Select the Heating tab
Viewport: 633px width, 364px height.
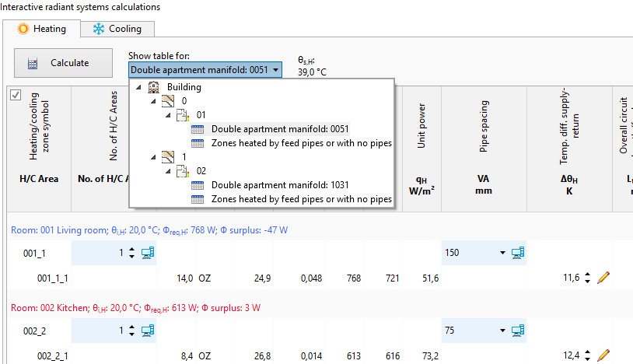click(44, 29)
